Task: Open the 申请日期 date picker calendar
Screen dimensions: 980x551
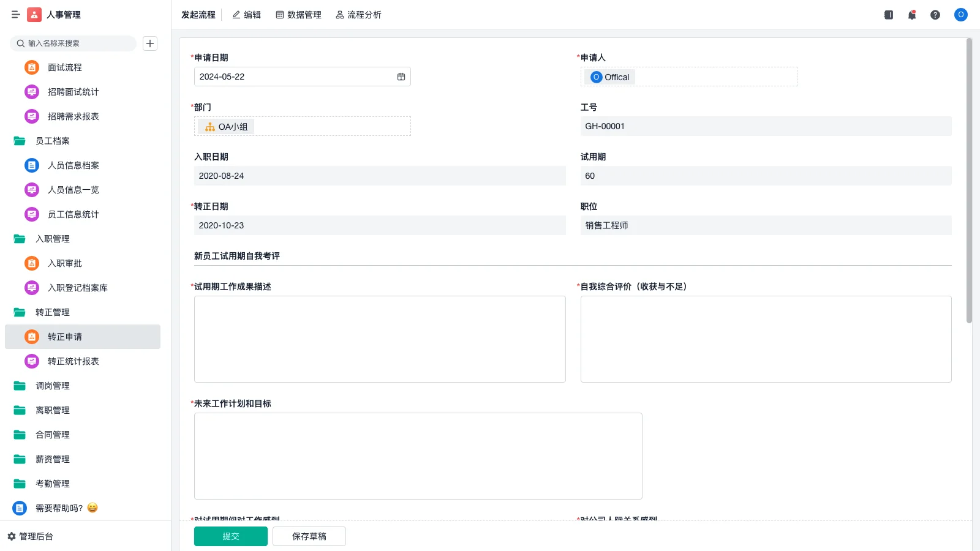Action: [x=401, y=77]
